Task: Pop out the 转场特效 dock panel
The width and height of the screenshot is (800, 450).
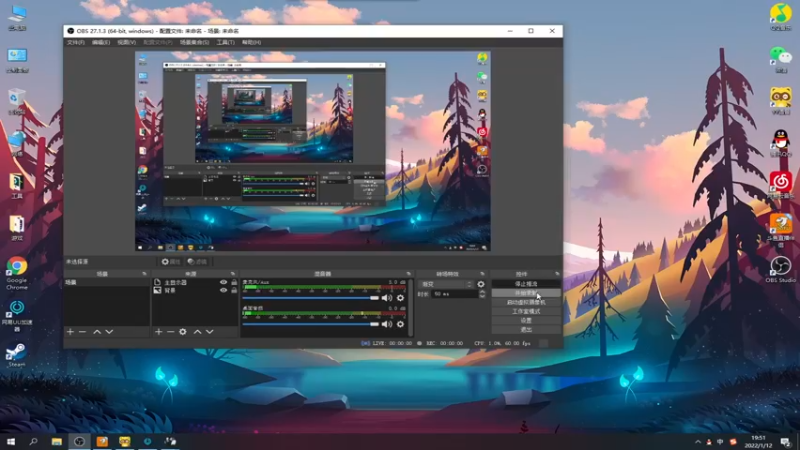Action: 482,274
